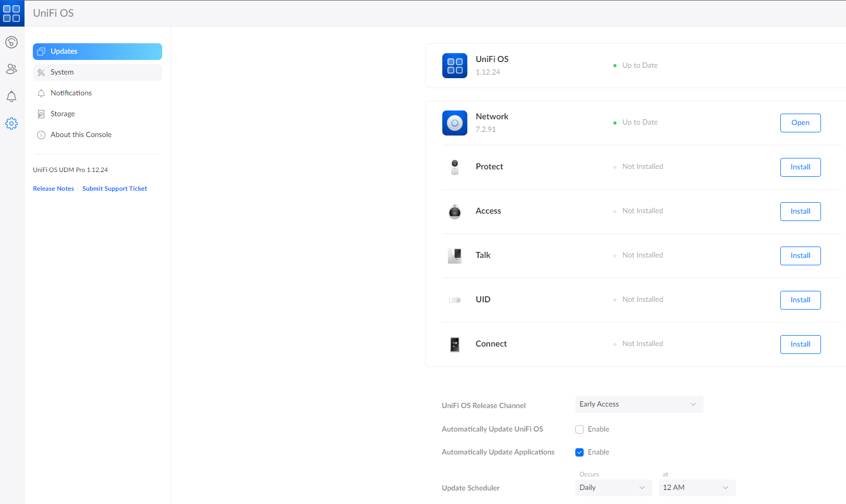The height and width of the screenshot is (504, 846).
Task: Install the Protect application
Action: click(800, 167)
